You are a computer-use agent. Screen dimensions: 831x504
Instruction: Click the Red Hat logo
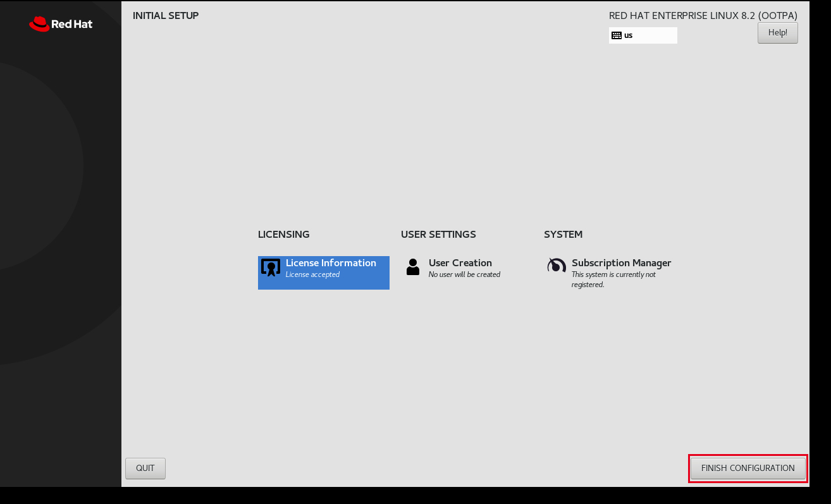(61, 24)
